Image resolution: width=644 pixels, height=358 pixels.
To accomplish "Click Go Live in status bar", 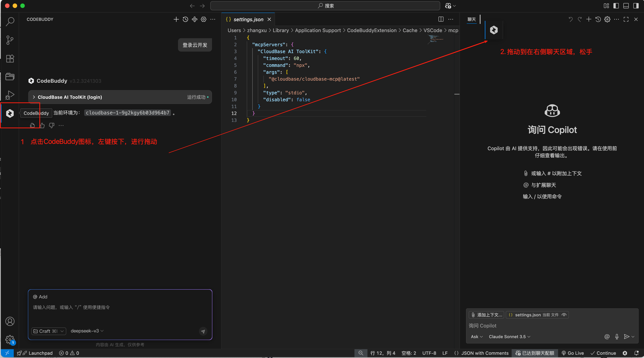I will [x=573, y=353].
